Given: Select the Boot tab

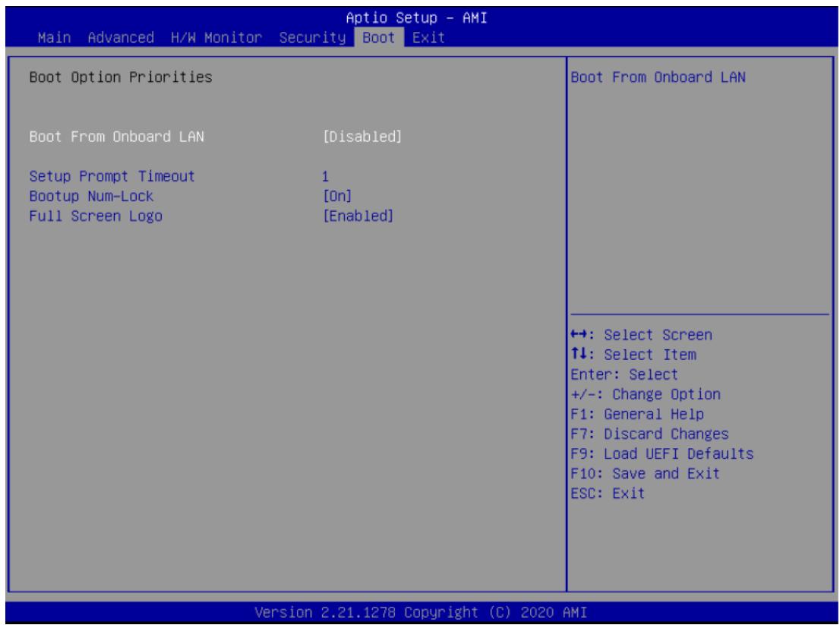Looking at the screenshot, I should click(x=379, y=38).
